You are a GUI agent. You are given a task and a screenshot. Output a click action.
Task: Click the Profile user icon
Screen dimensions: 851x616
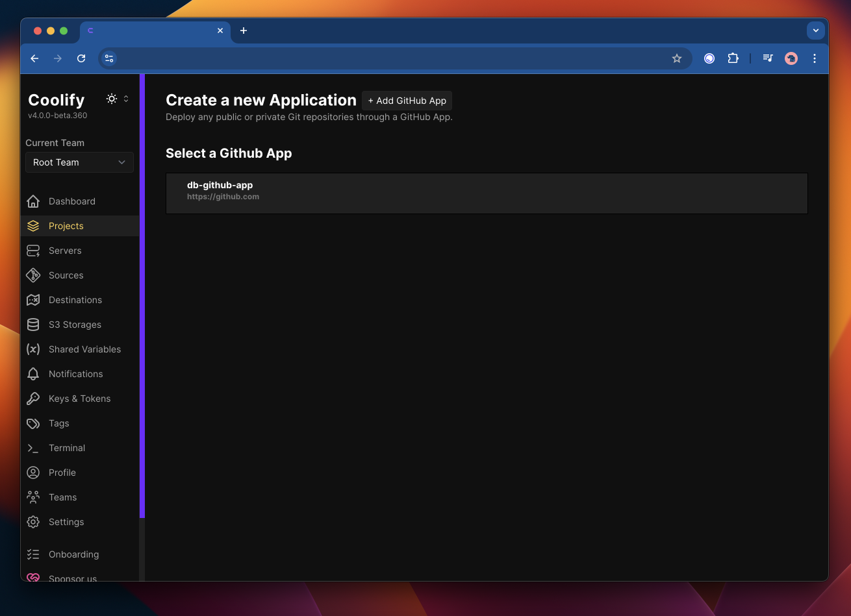(x=33, y=473)
